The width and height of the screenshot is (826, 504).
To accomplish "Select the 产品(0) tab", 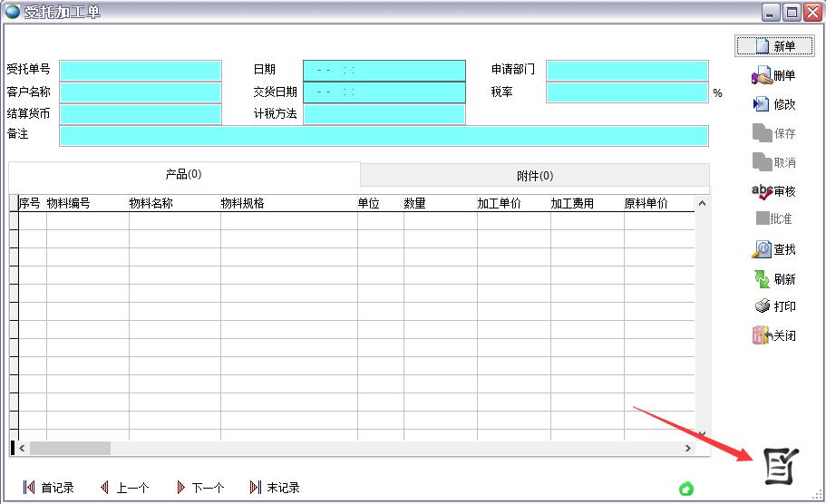I will (183, 174).
